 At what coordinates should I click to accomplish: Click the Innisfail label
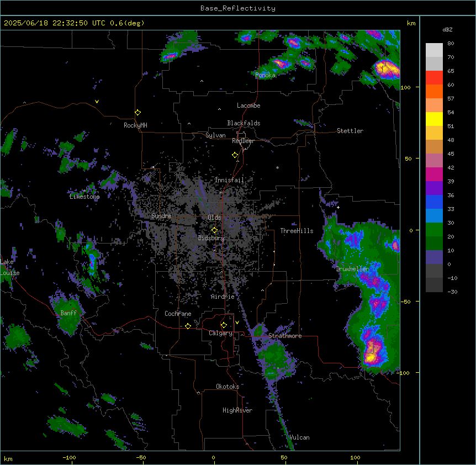pos(229,180)
